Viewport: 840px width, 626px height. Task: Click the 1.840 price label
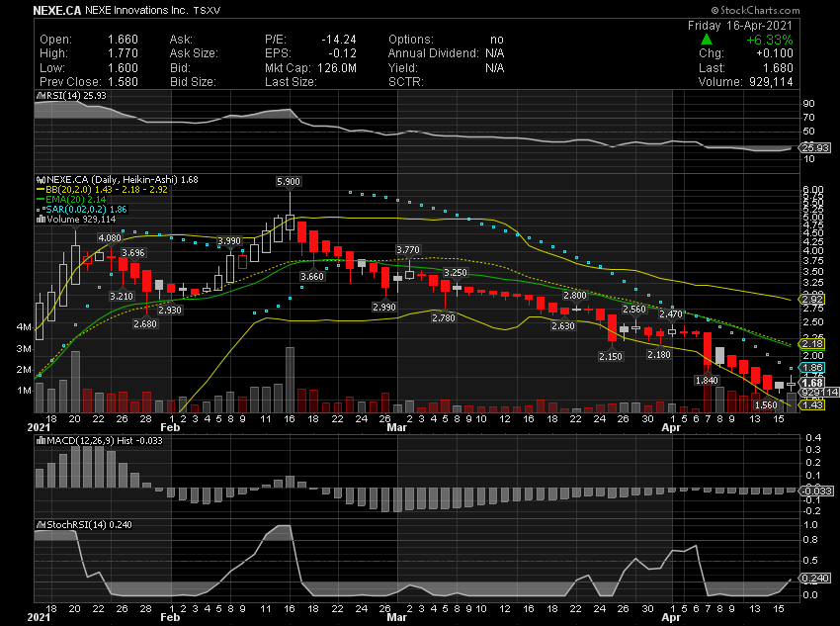click(x=707, y=381)
